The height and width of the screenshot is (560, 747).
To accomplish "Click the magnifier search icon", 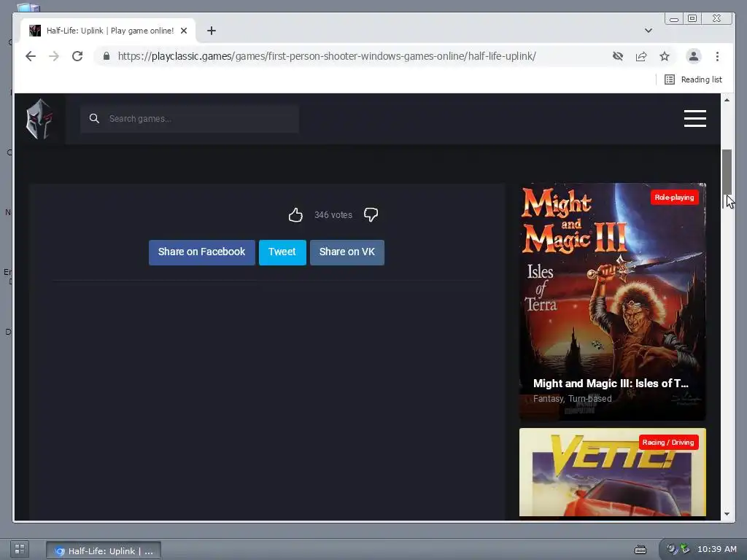I will pos(94,119).
